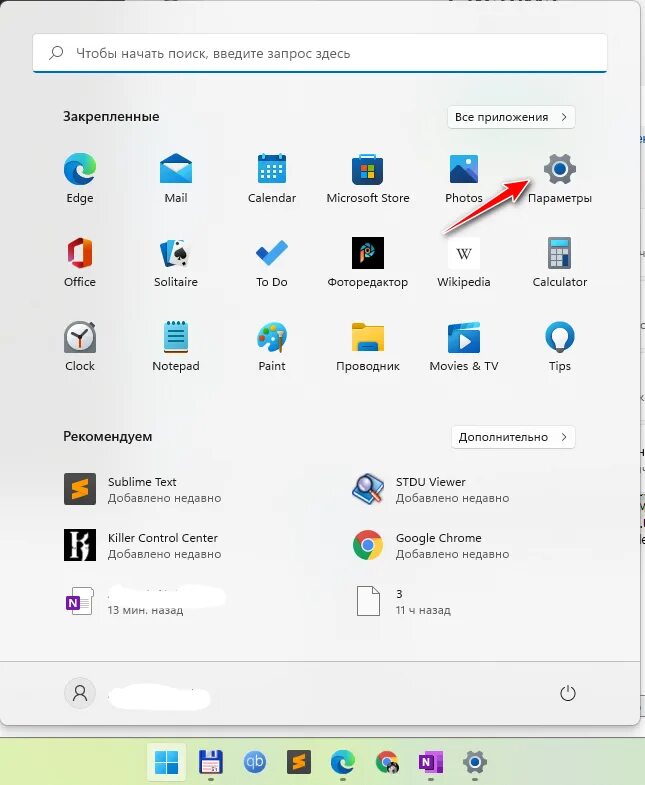The image size is (645, 785).
Task: Launch Paint
Action: (272, 347)
